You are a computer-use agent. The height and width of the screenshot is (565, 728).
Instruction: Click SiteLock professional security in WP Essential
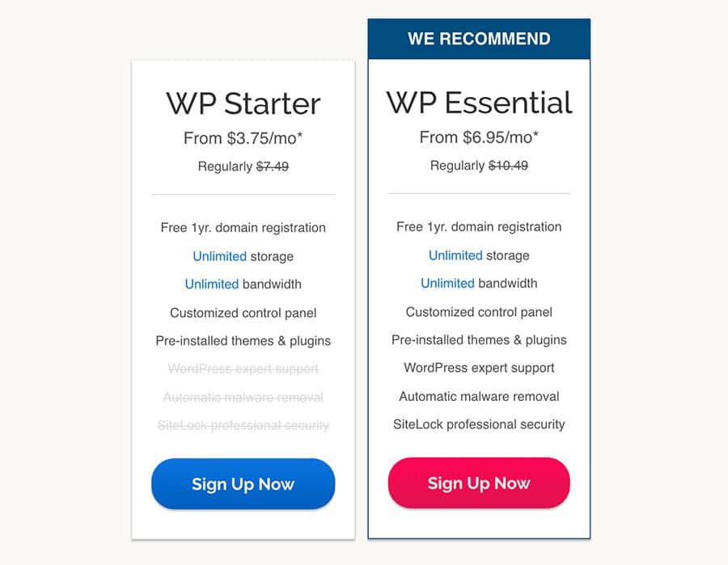click(x=479, y=424)
